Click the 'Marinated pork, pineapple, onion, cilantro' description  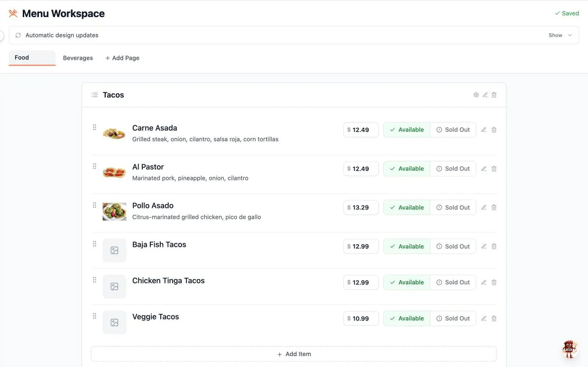tap(190, 179)
